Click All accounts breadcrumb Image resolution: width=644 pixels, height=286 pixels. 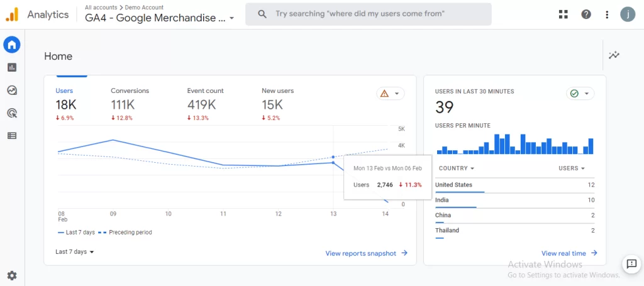coord(101,8)
